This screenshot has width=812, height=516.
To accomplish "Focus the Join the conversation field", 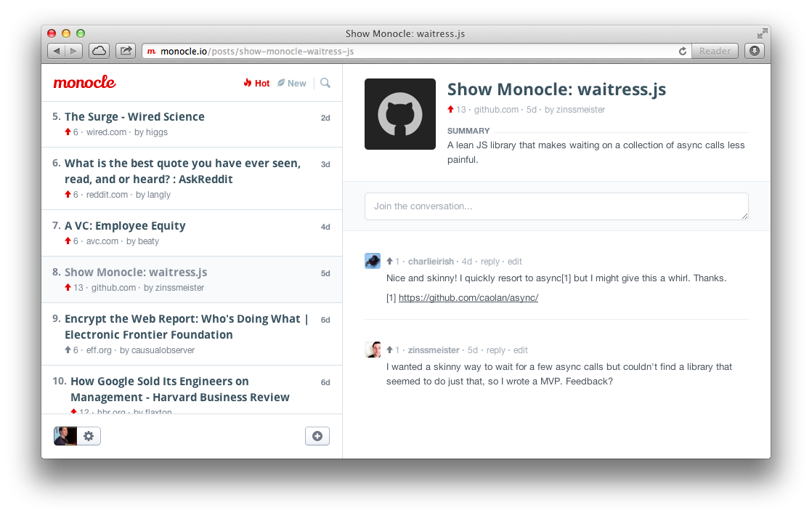I will pos(556,206).
